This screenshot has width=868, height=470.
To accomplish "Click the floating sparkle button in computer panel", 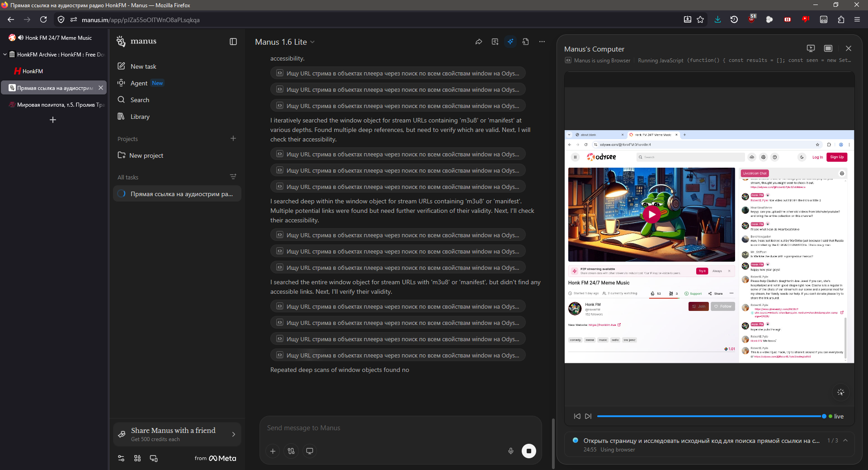I will tap(841, 392).
